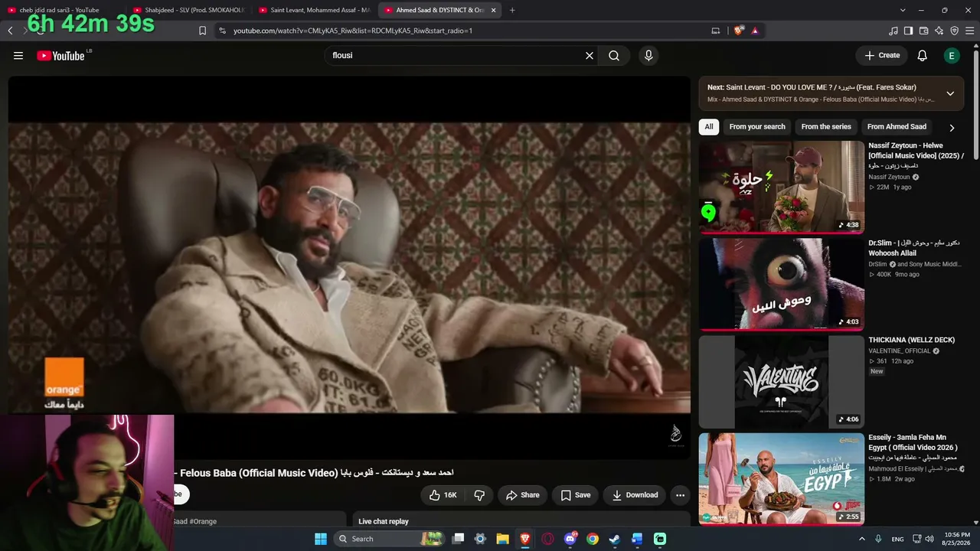
Task: Open File Explorer from the taskbar
Action: [502, 539]
